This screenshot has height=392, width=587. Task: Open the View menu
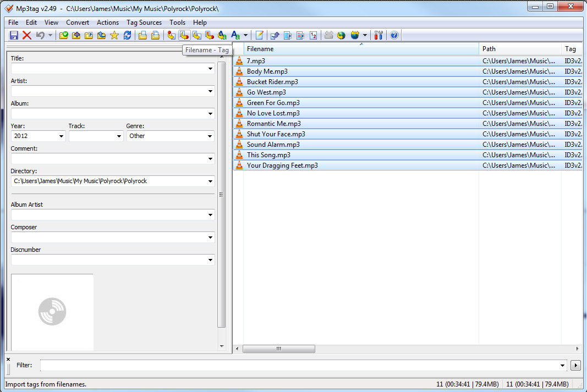click(x=51, y=23)
